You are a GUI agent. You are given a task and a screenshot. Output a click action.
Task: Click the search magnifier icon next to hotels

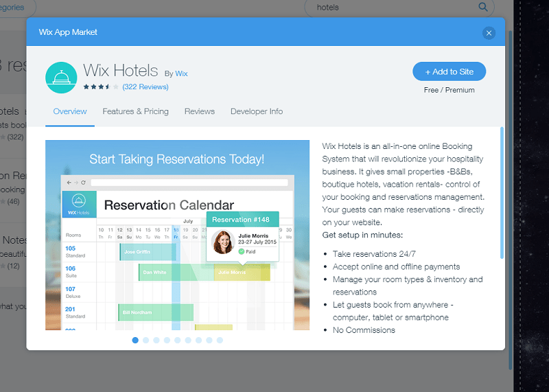tap(483, 7)
